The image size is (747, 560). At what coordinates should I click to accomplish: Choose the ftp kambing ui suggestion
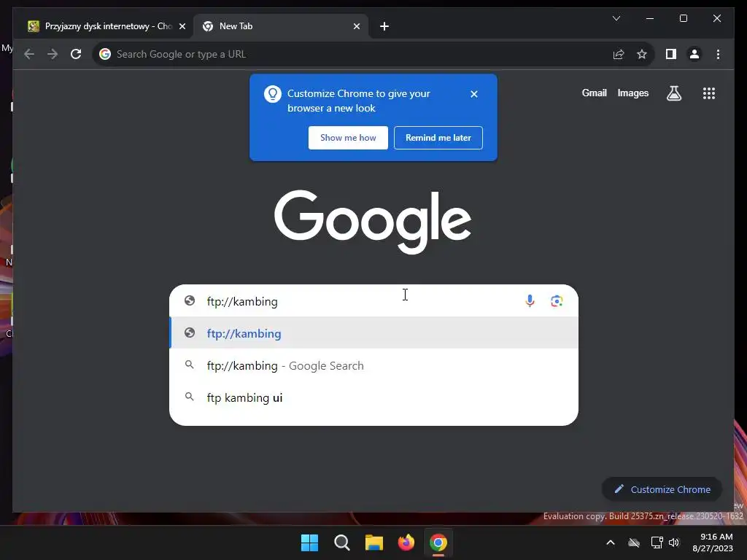tap(374, 397)
